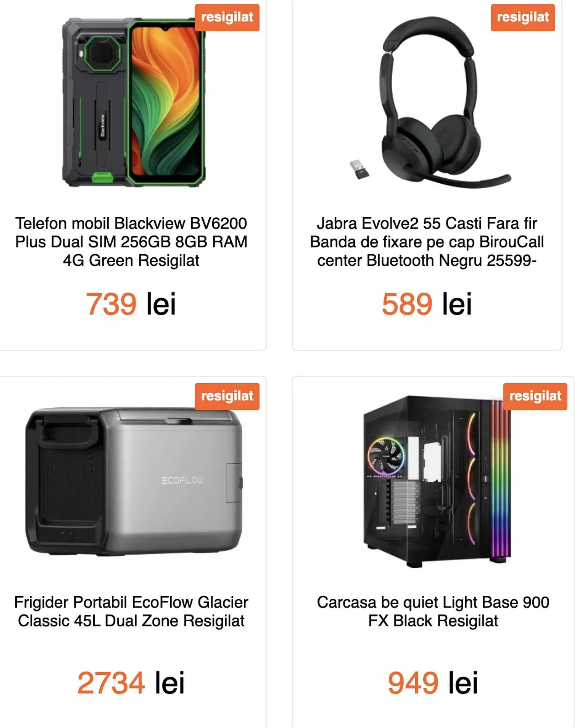This screenshot has width=575, height=728.
Task: Click the resigilat badge on EcoFlow fridge
Action: (227, 396)
